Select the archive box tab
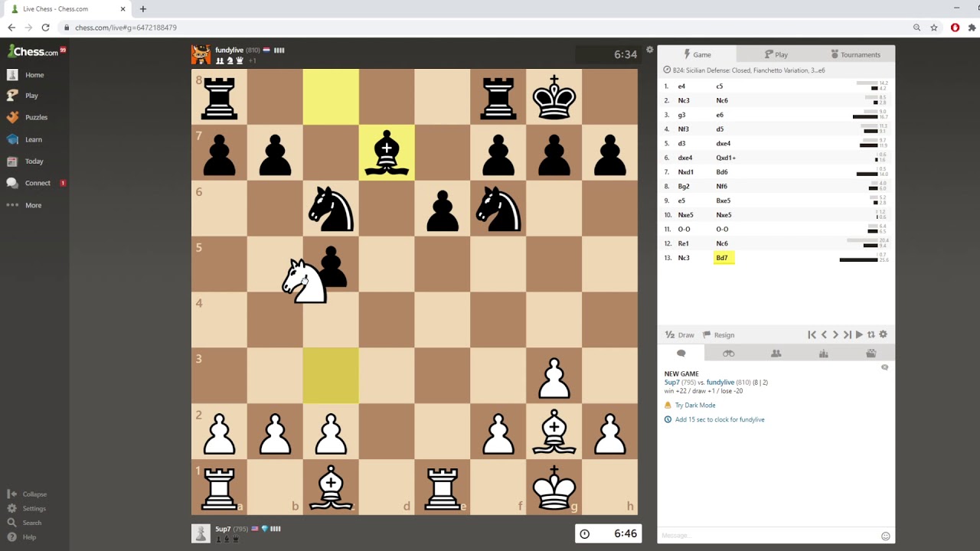 point(871,354)
